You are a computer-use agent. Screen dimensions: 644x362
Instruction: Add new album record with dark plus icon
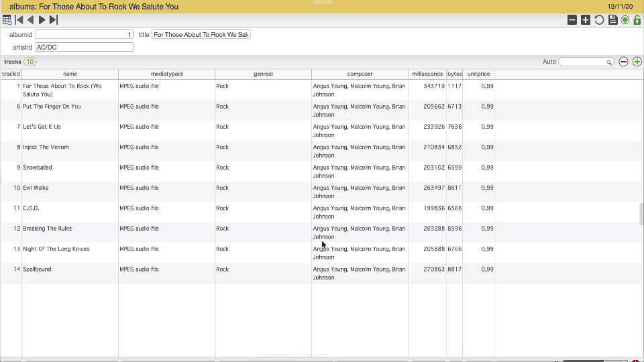[586, 19]
